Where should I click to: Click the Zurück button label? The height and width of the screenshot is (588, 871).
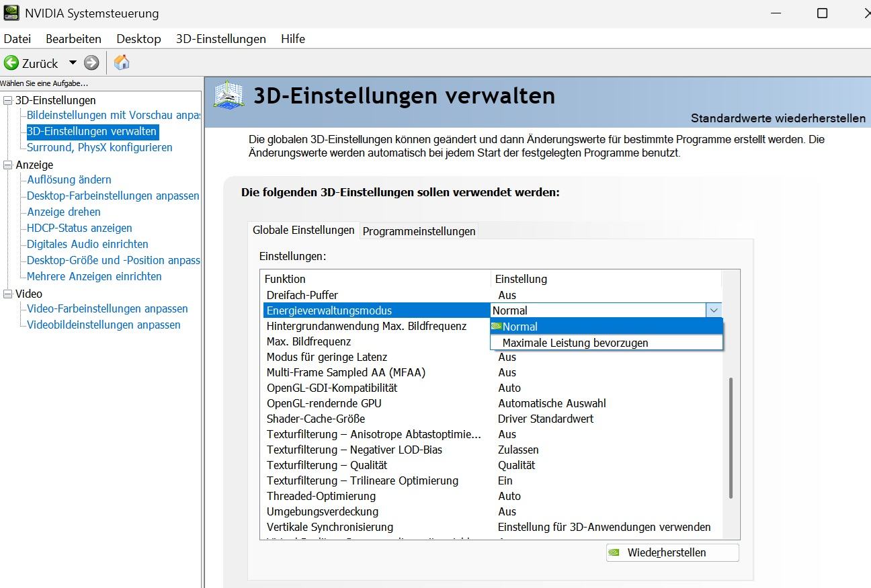(x=40, y=63)
